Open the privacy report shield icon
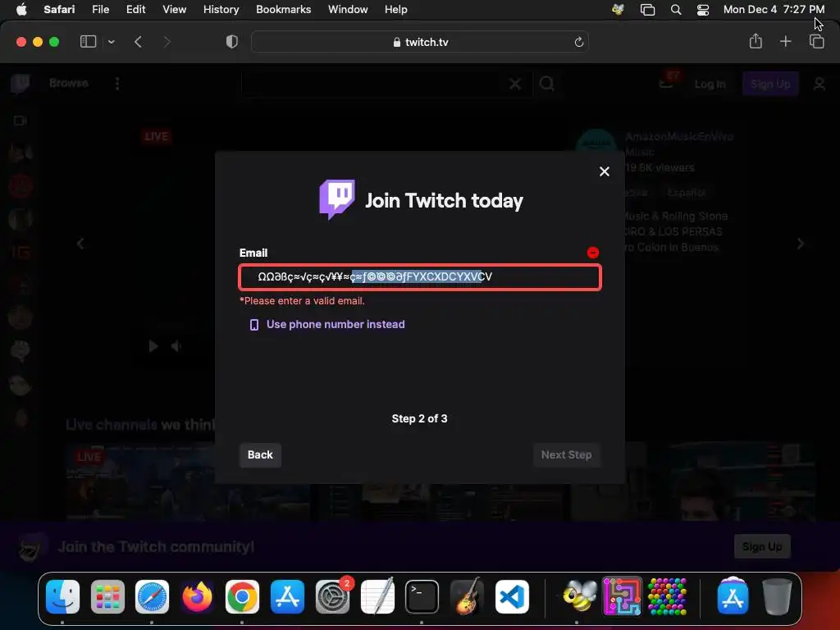 (x=232, y=42)
